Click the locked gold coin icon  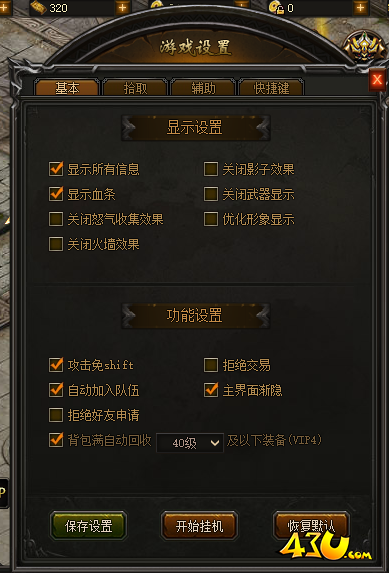276,8
